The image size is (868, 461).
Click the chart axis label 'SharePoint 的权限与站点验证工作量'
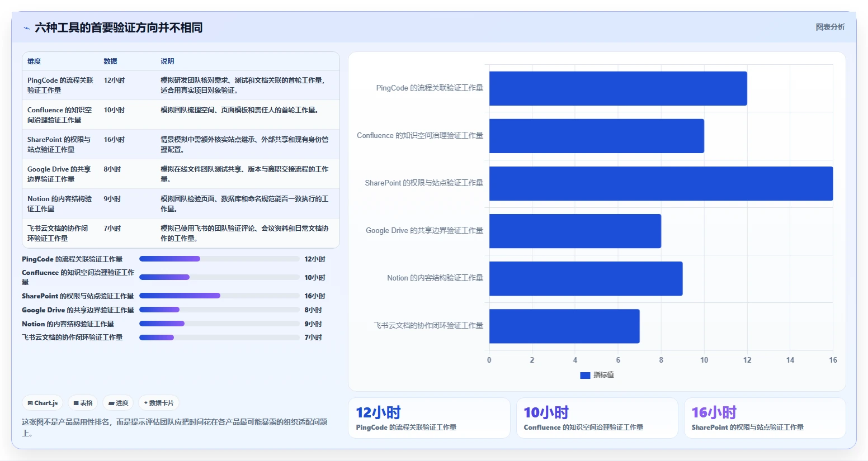click(x=424, y=183)
